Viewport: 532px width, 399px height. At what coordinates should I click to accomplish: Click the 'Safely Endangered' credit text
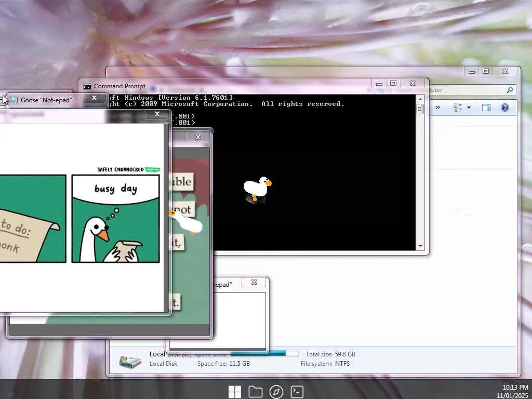120,170
